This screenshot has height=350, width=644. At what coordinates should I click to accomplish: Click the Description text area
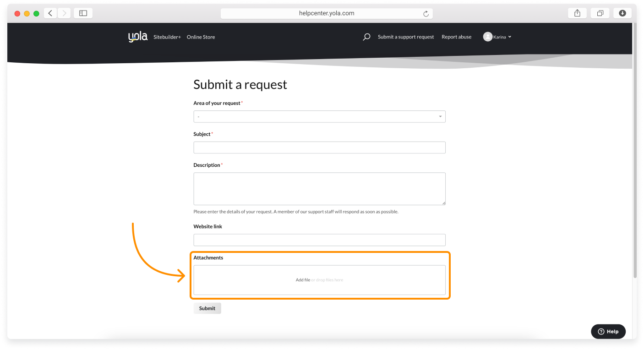pyautogui.click(x=319, y=188)
